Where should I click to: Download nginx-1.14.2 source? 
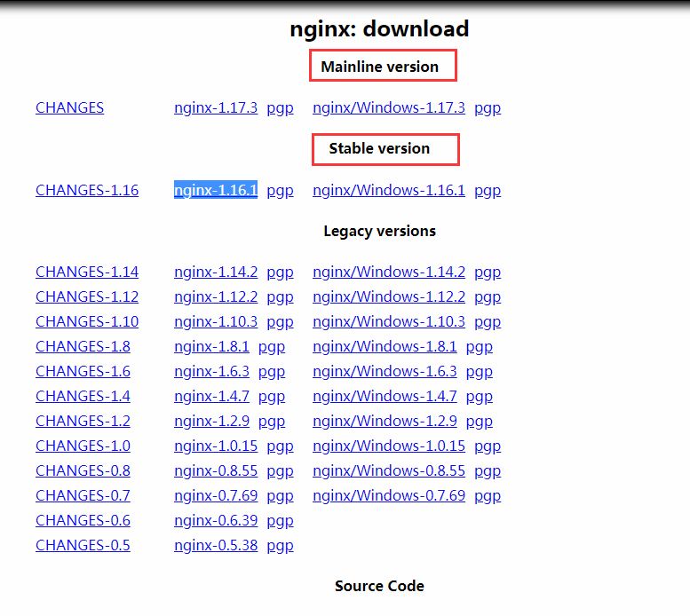click(216, 272)
